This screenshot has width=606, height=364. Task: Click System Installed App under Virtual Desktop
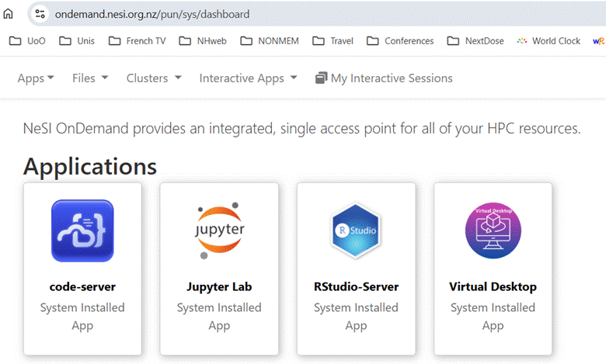(x=493, y=317)
